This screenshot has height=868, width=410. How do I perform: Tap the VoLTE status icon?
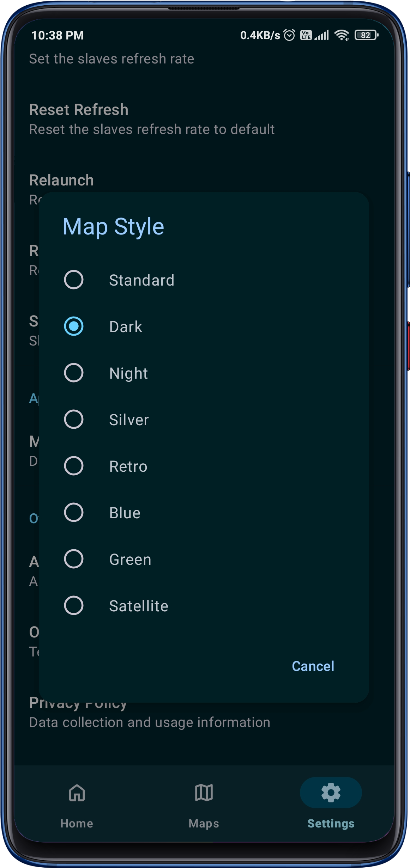pos(306,35)
